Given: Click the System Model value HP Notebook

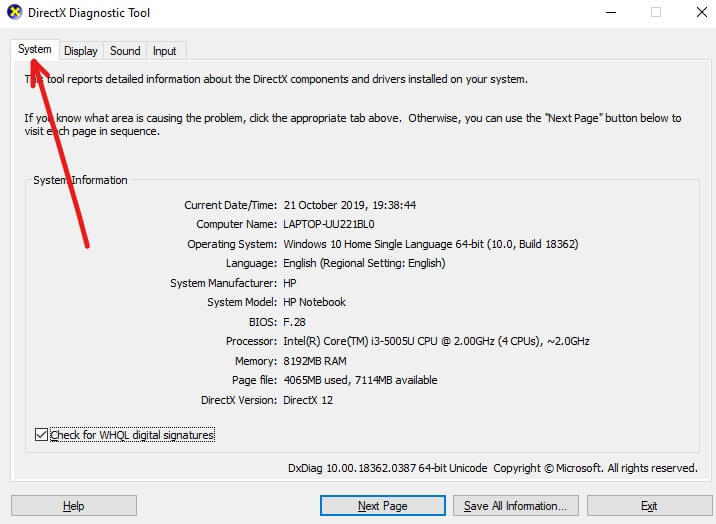Looking at the screenshot, I should pyautogui.click(x=314, y=302).
